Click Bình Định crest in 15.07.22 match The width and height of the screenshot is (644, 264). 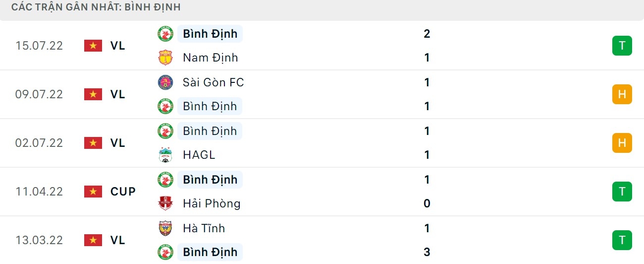pos(165,34)
